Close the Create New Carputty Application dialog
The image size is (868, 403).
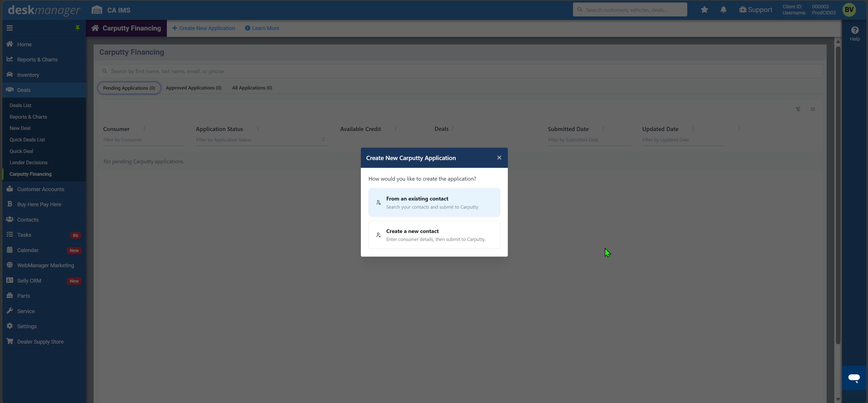(499, 158)
